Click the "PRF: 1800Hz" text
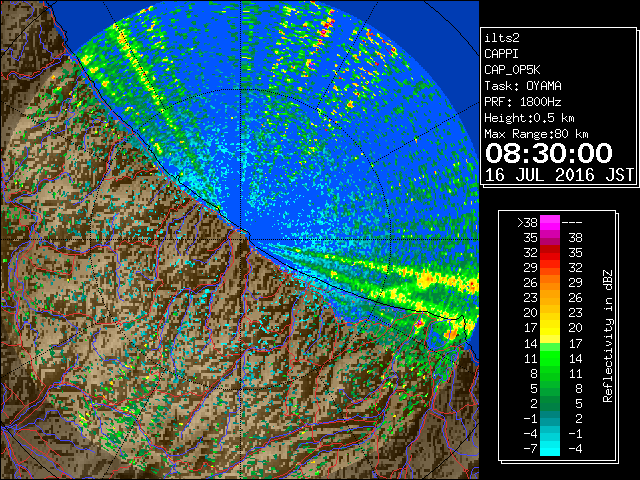 coord(523,102)
